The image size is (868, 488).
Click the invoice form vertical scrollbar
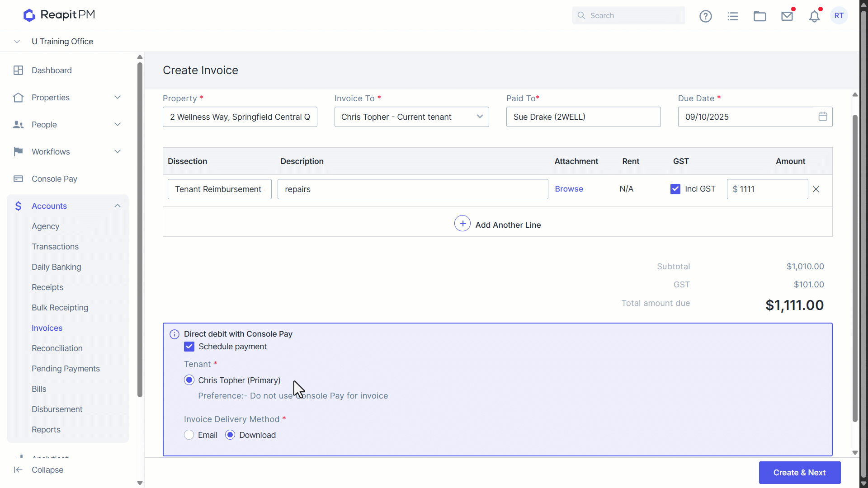855,269
